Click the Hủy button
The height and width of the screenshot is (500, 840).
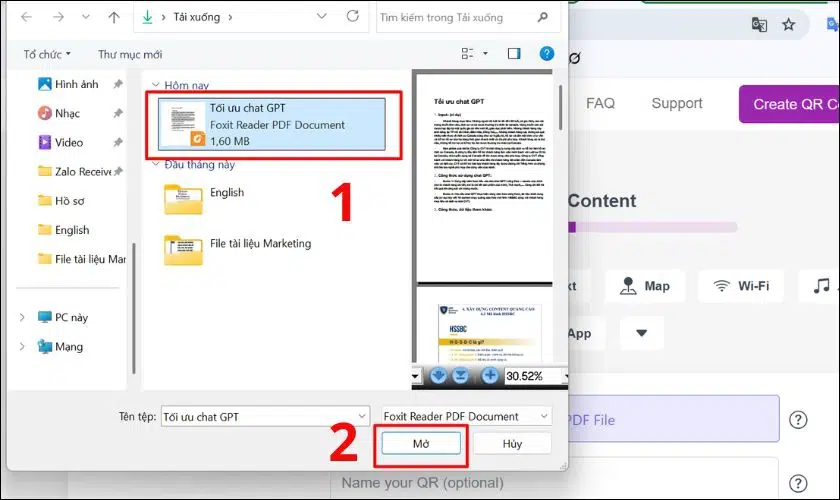click(x=512, y=444)
